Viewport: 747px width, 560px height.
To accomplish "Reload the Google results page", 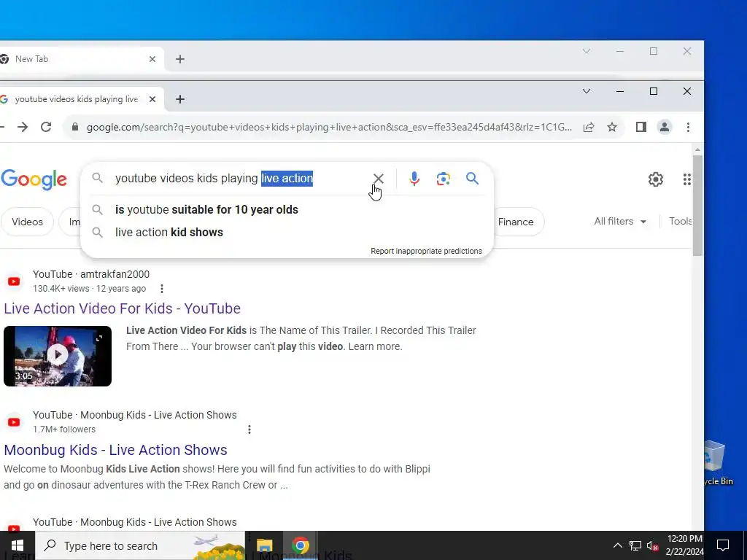I will [46, 127].
